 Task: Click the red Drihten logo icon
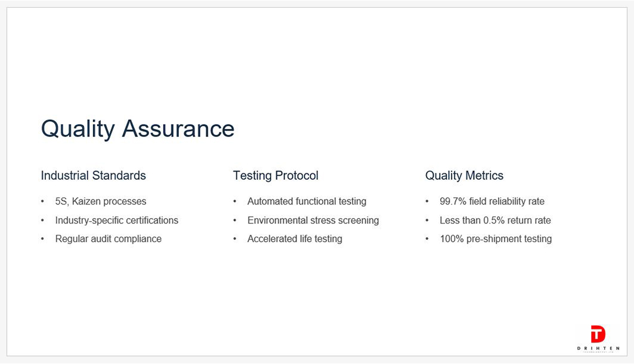pyautogui.click(x=598, y=334)
